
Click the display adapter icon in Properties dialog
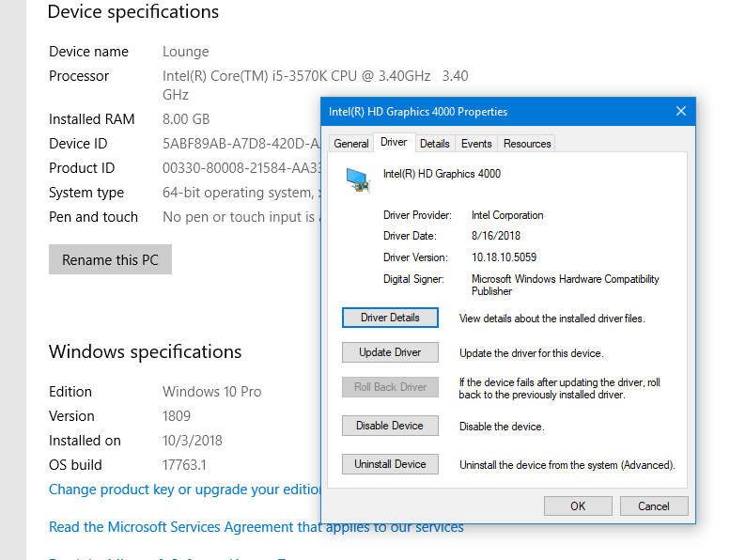tap(357, 179)
